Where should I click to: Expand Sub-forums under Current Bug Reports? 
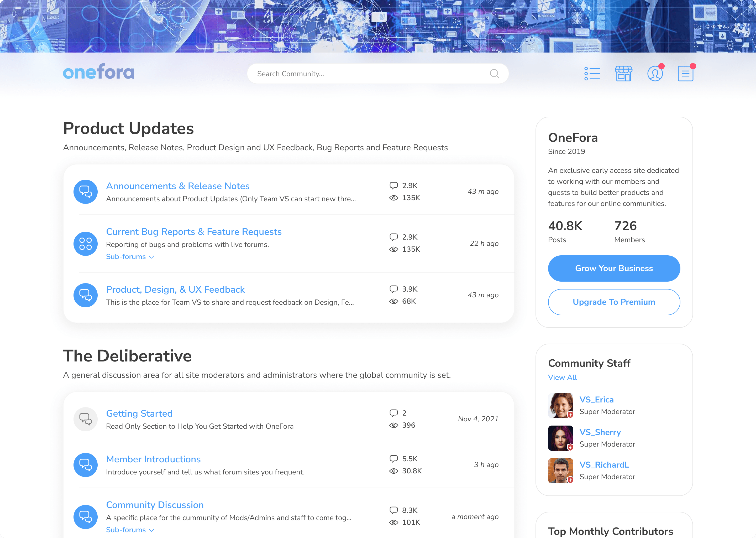point(130,257)
